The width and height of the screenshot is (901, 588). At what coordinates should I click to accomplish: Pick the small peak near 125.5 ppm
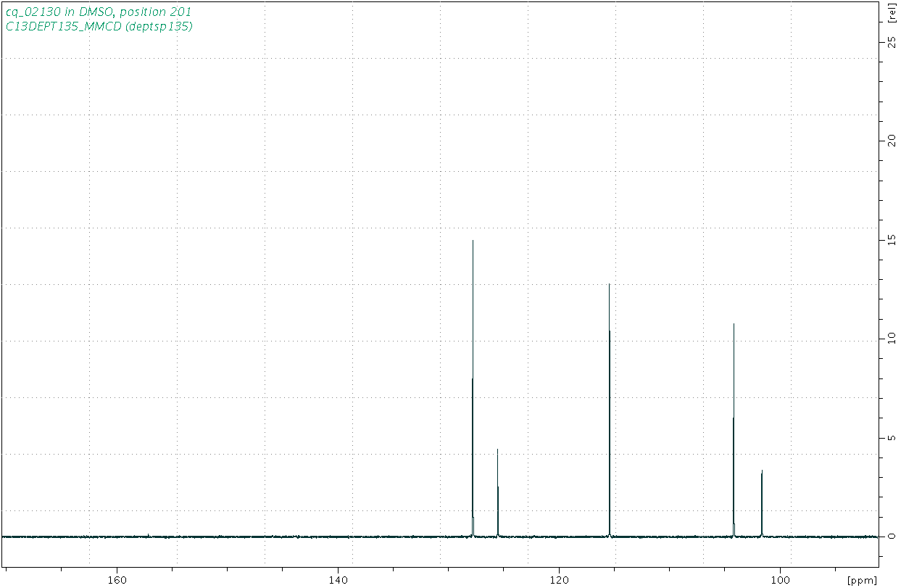[x=497, y=492]
